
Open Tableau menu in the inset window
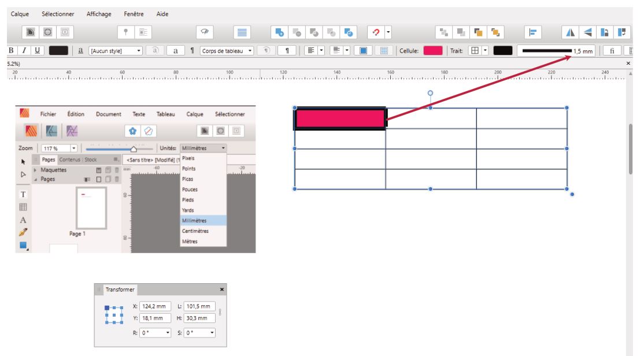point(165,114)
